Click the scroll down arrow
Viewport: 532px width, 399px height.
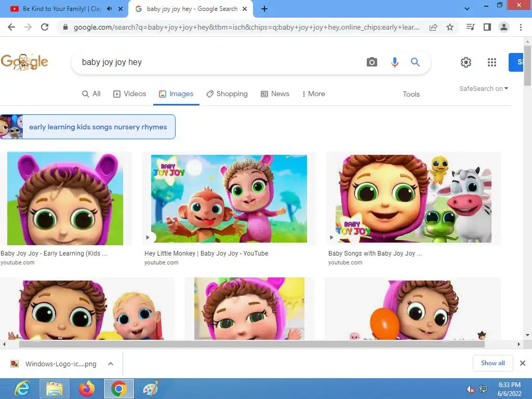[527, 335]
